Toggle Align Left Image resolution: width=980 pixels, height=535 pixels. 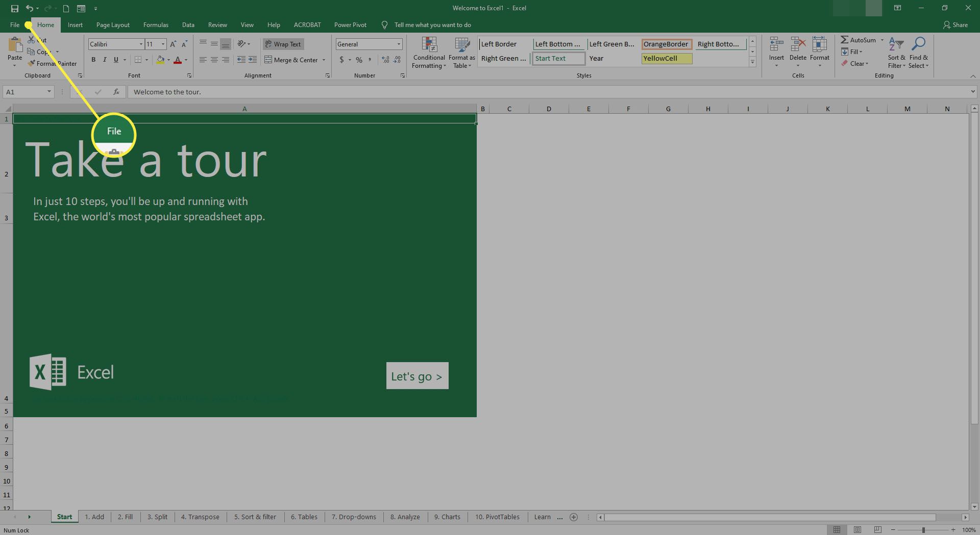pos(203,60)
